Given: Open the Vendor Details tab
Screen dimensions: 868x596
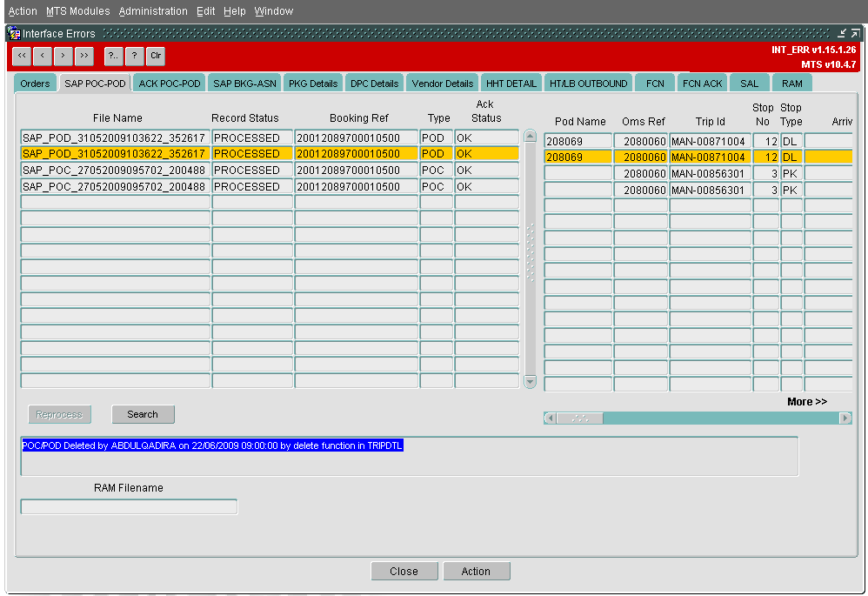Looking at the screenshot, I should [443, 84].
